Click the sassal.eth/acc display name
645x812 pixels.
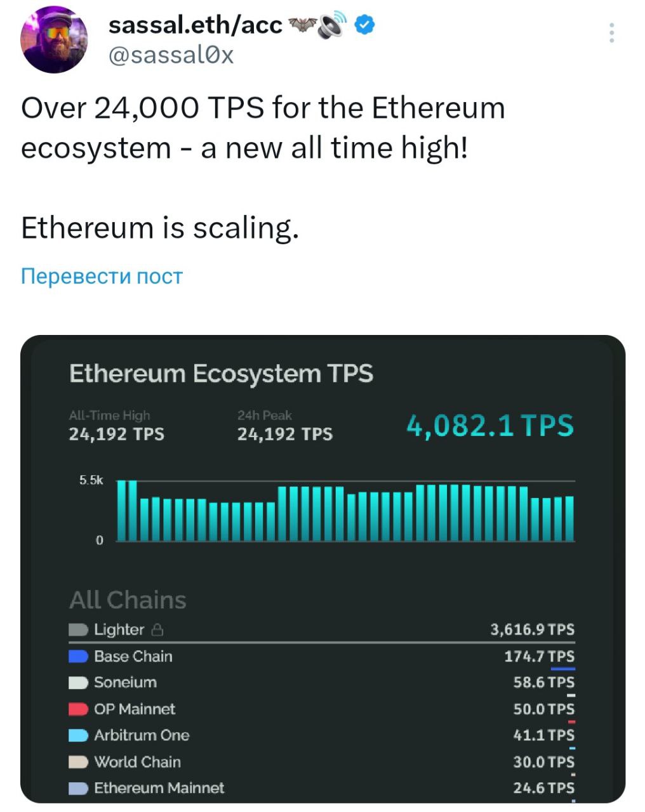195,25
